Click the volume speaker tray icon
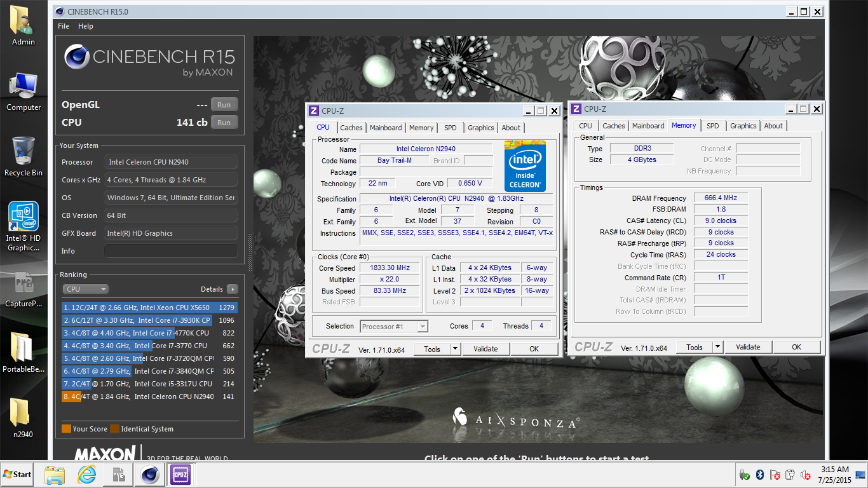The image size is (868, 488). [804, 475]
